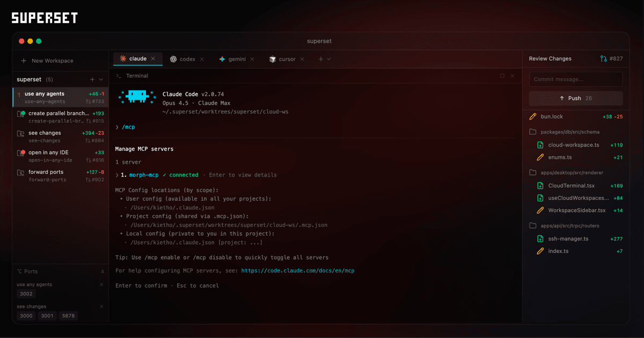The image size is (644, 338).
Task: Click the see changes workspace icon
Action: 20,134
